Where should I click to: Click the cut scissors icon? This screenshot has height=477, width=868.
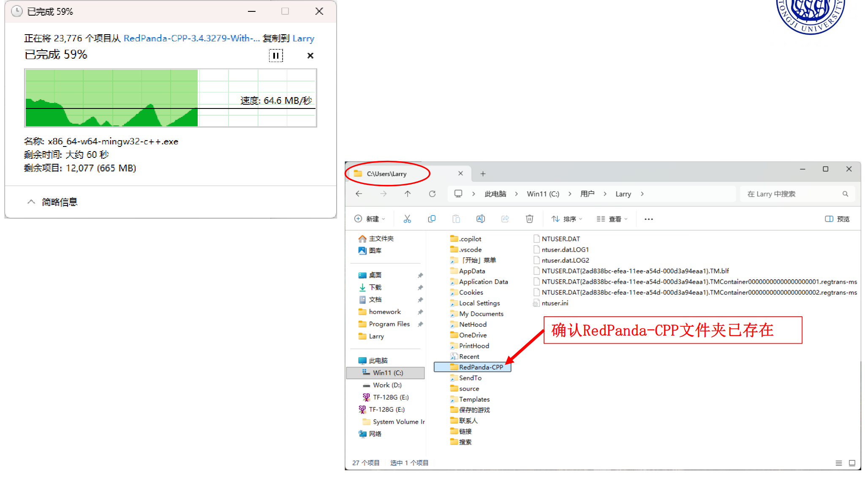(x=407, y=219)
